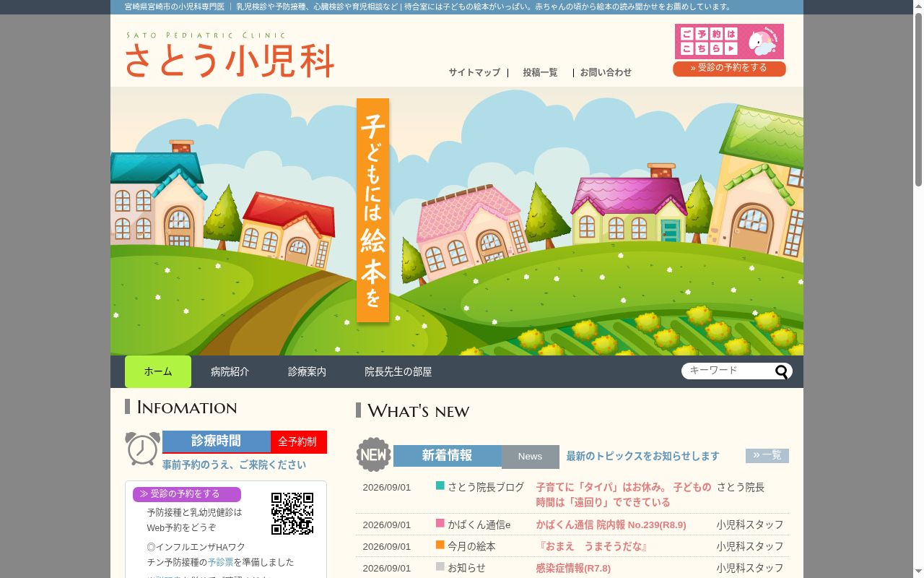Viewport: 924px width, 578px height.
Task: Open the お問い合わせ link
Action: click(x=606, y=72)
